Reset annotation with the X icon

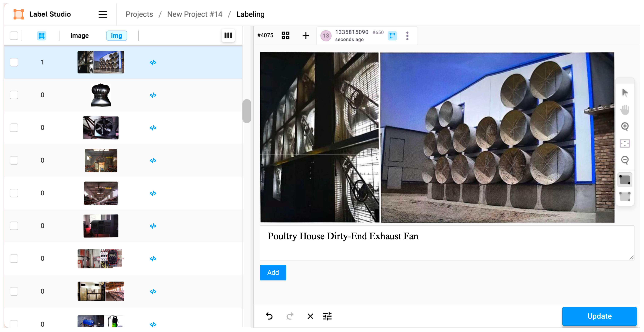(310, 316)
